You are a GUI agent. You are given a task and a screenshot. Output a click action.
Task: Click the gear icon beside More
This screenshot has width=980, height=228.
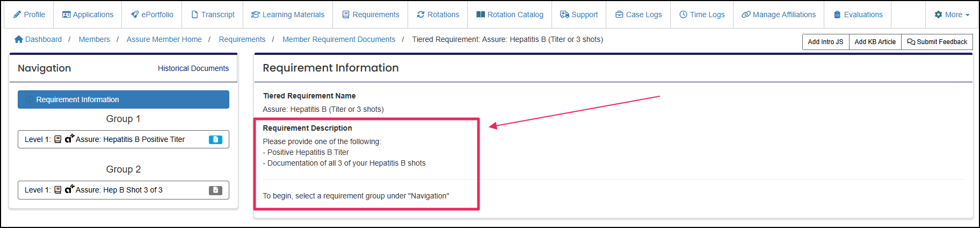click(939, 15)
